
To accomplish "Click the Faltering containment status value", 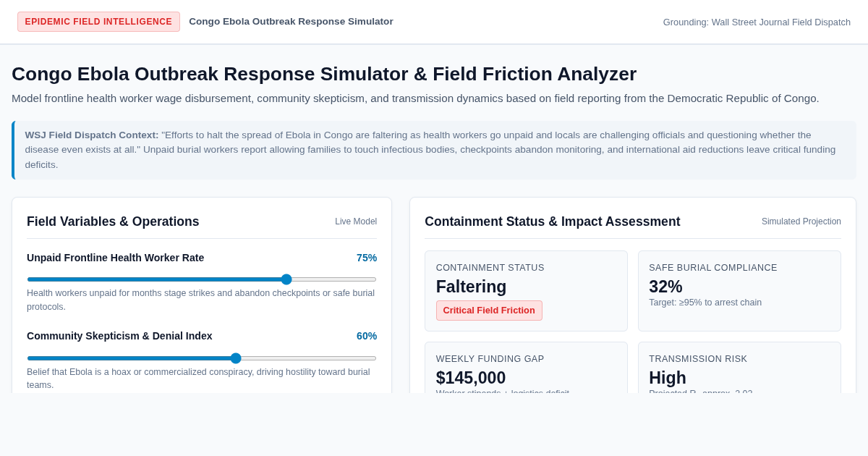I will point(471,287).
